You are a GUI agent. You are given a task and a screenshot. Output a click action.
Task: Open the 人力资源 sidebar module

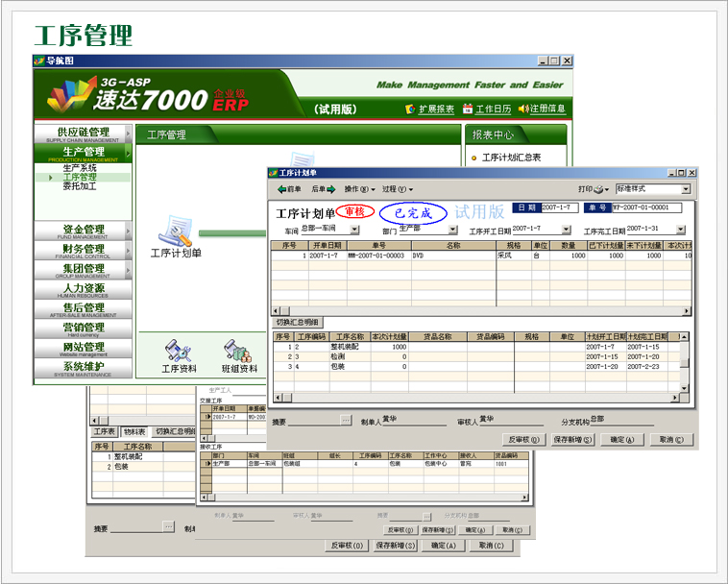(83, 290)
